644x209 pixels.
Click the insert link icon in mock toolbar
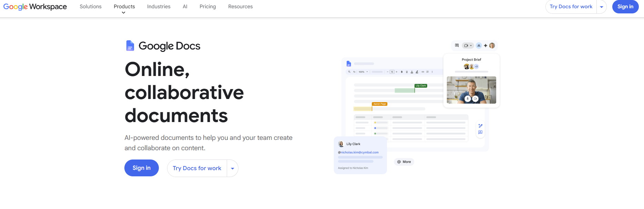click(x=423, y=72)
